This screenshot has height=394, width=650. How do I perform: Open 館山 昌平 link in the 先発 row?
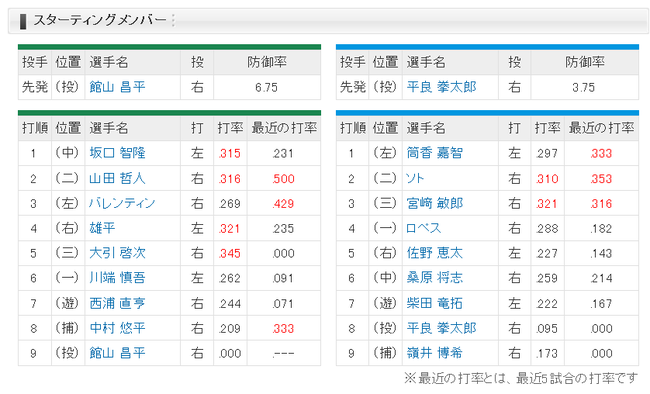(117, 87)
